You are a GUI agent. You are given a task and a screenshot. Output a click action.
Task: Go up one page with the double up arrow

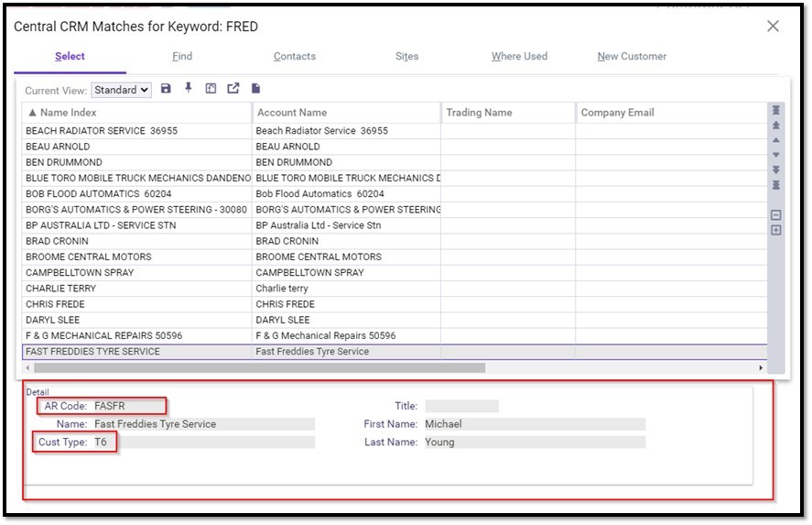pyautogui.click(x=775, y=126)
